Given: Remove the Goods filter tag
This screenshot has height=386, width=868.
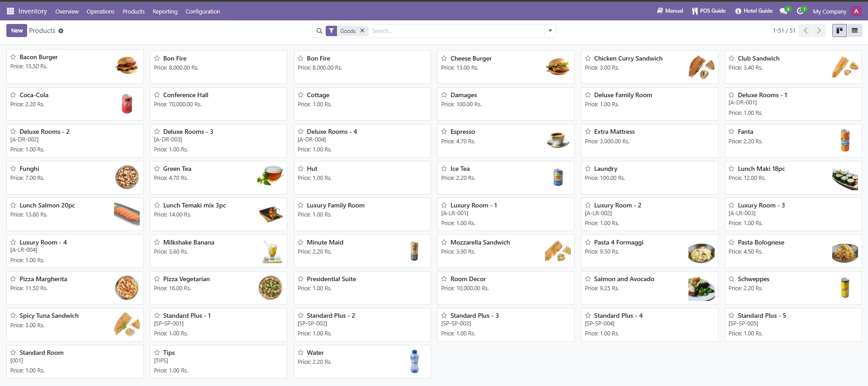Looking at the screenshot, I should coord(362,31).
